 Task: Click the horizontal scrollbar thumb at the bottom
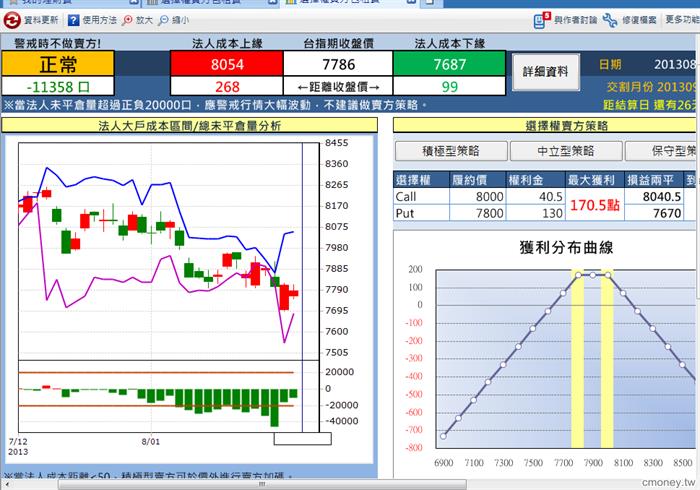[x=262, y=485]
